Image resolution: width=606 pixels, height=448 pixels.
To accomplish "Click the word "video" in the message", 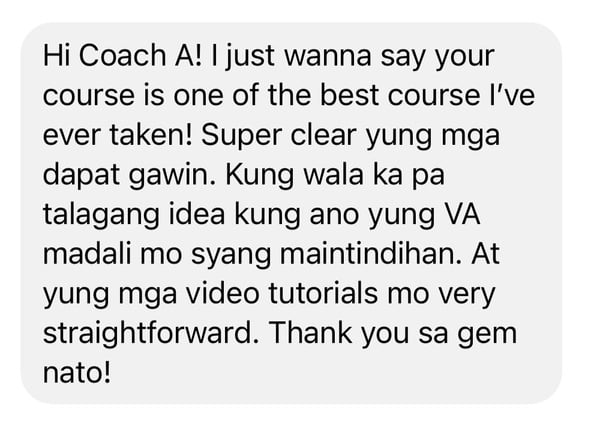I will tap(222, 294).
